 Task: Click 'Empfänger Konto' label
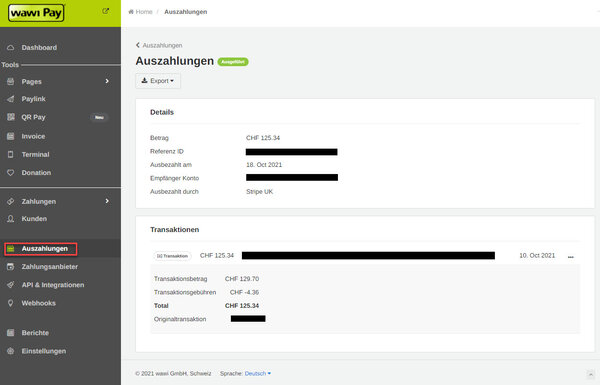click(x=174, y=178)
